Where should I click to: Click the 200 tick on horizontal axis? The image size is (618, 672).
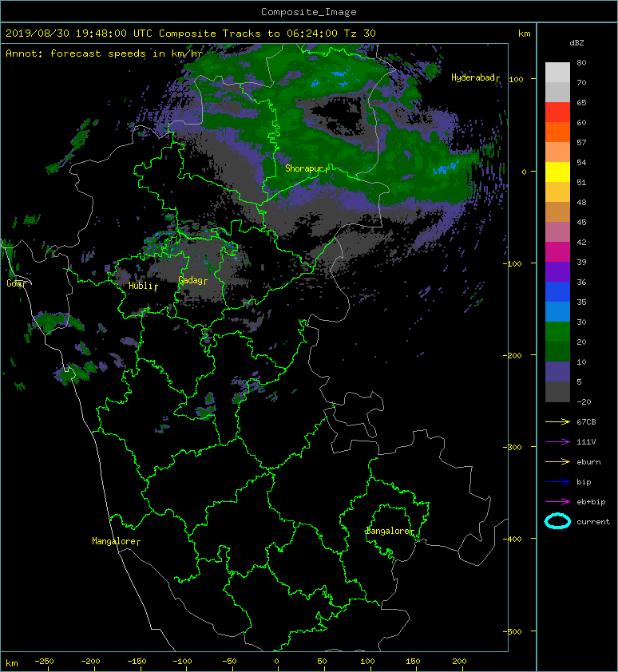(459, 662)
